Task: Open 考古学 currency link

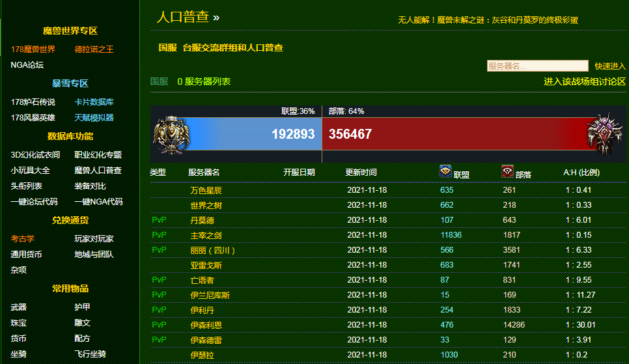Action: pyautogui.click(x=22, y=239)
